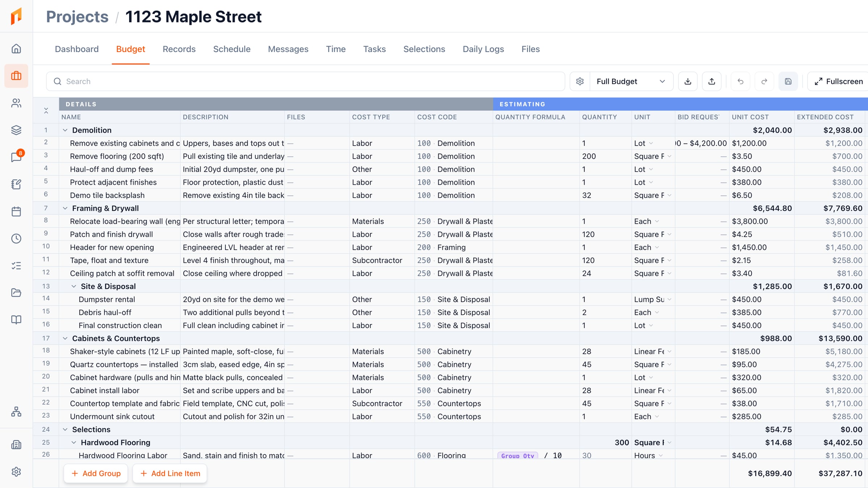This screenshot has height=488, width=868.
Task: Open the org-chart network sidebar icon
Action: [x=16, y=412]
